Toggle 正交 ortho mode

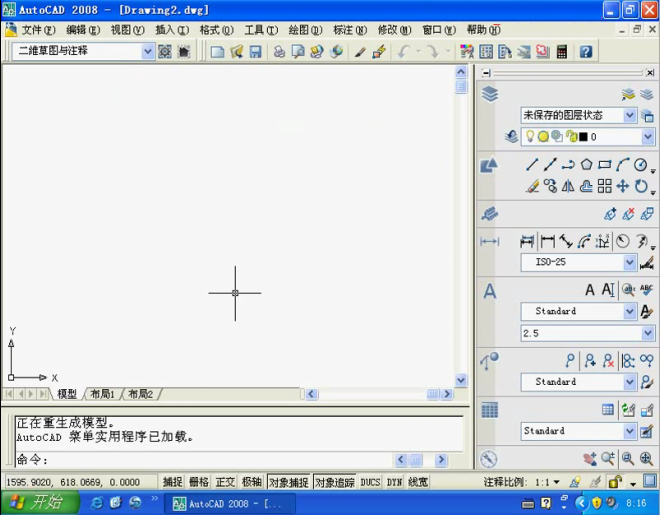pyautogui.click(x=225, y=482)
